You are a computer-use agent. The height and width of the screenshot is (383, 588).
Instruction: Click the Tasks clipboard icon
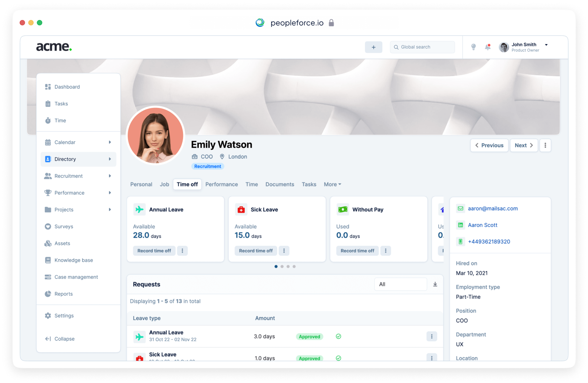(48, 104)
